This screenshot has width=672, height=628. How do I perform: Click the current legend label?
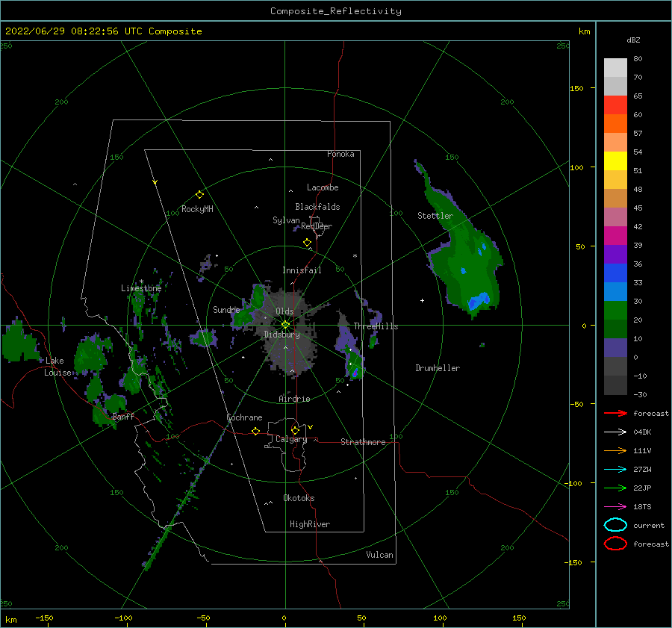pyautogui.click(x=649, y=526)
